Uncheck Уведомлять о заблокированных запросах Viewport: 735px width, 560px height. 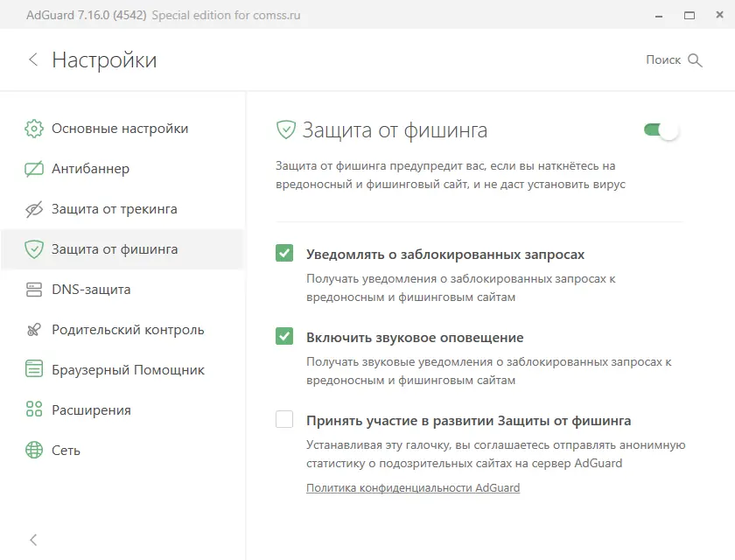click(283, 253)
